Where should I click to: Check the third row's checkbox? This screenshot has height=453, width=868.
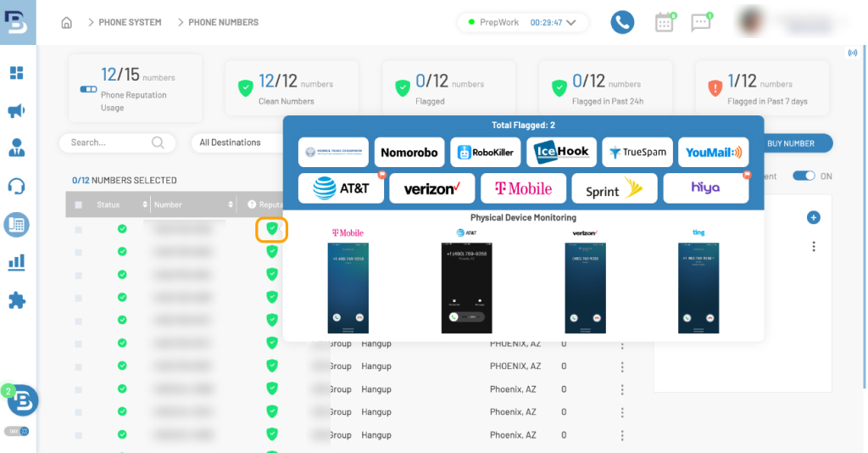[x=79, y=275]
